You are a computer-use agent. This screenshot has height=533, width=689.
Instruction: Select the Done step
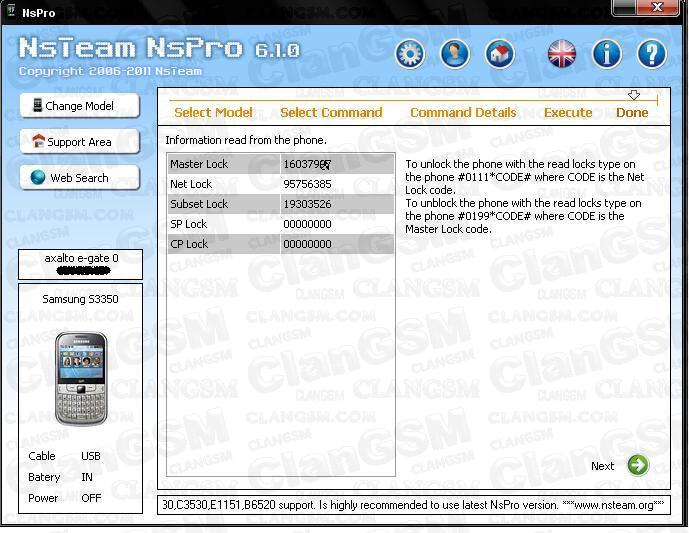pyautogui.click(x=632, y=112)
